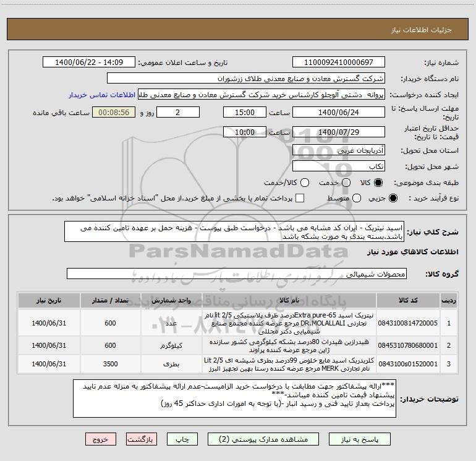Select the کالا/خدمت radio option
476x461 pixels.
coord(305,183)
